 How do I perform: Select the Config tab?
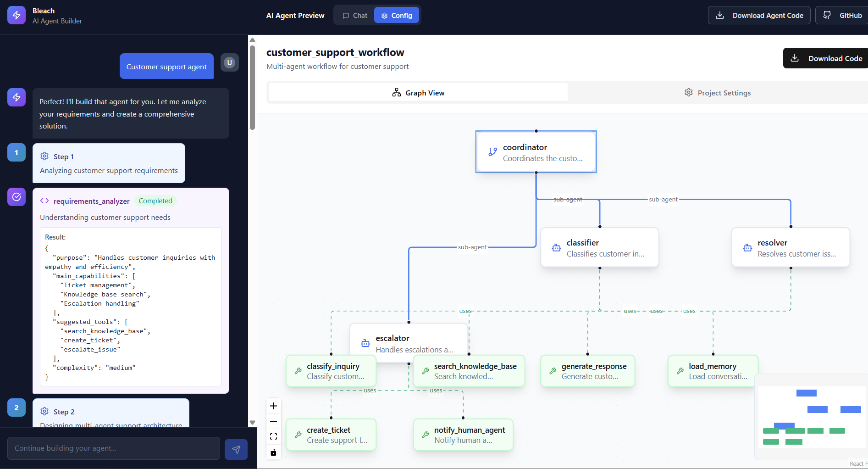[397, 15]
